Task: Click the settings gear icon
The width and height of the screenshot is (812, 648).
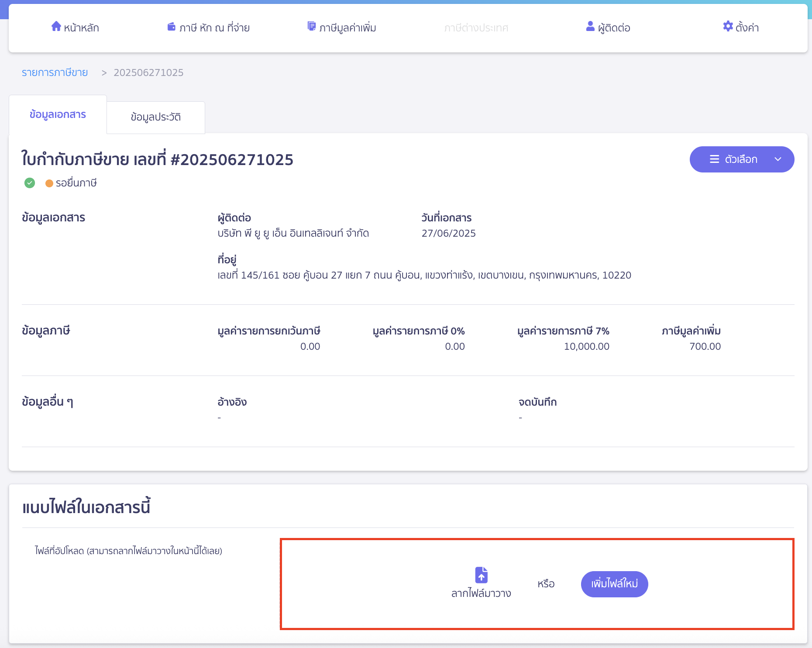Action: [x=728, y=26]
